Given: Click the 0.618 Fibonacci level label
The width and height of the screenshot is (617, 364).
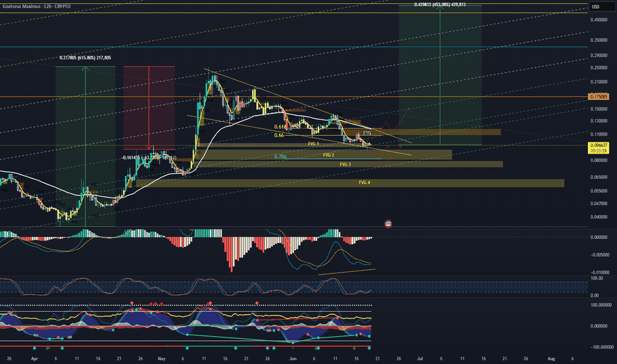Looking at the screenshot, I should pos(280,127).
